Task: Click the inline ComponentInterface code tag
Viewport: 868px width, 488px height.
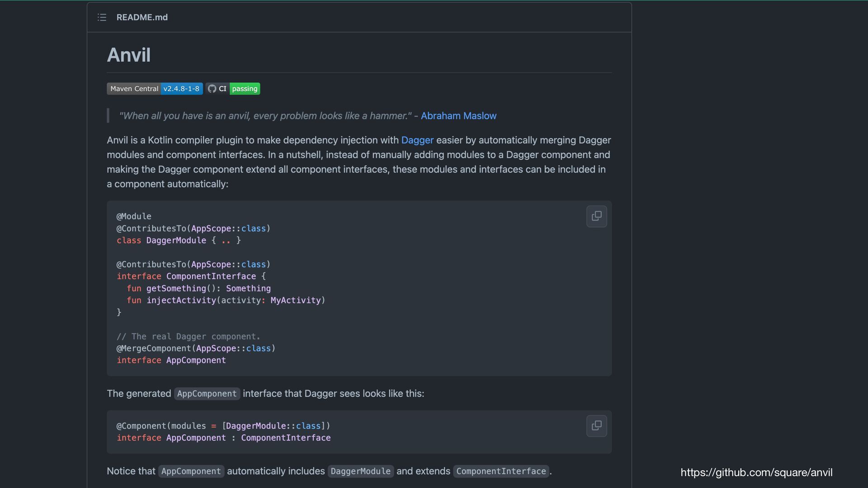Action: (501, 471)
